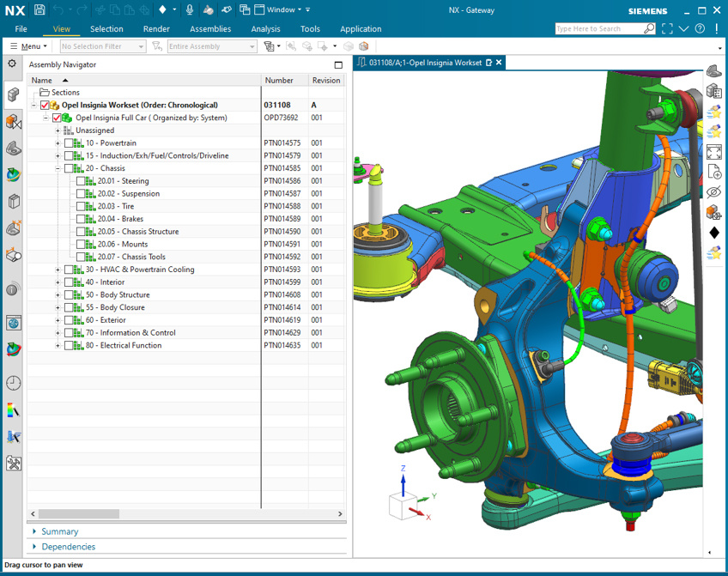
Task: Collapse the 20 - Chassis tree node
Action: (x=58, y=168)
